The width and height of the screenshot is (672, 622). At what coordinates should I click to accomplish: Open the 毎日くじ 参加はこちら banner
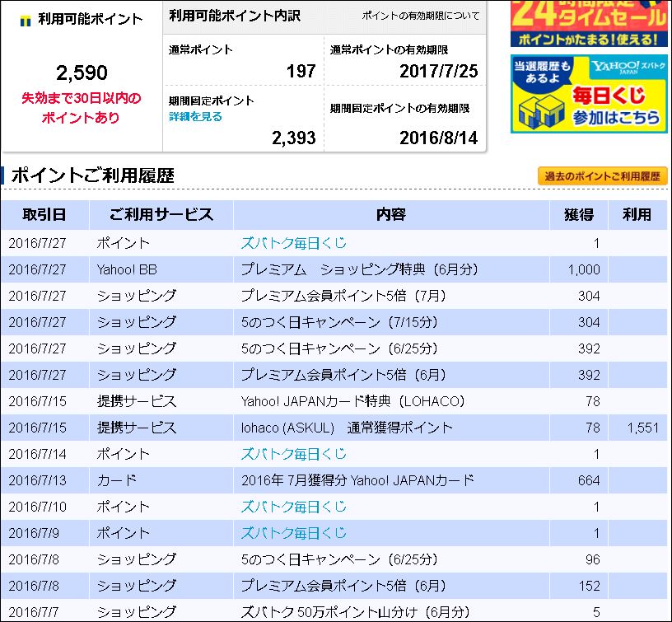click(x=589, y=93)
